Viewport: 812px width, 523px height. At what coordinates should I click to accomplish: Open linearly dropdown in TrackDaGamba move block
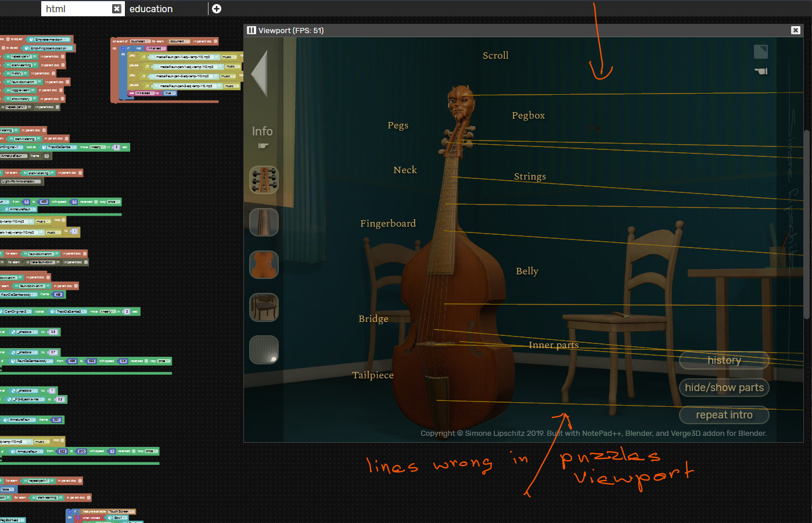click(98, 147)
